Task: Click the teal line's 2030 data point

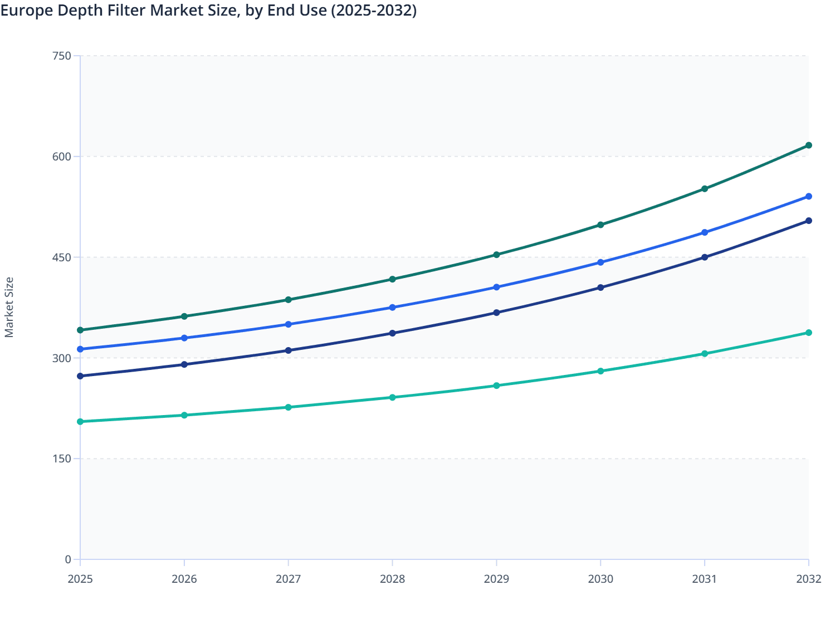Action: point(600,371)
